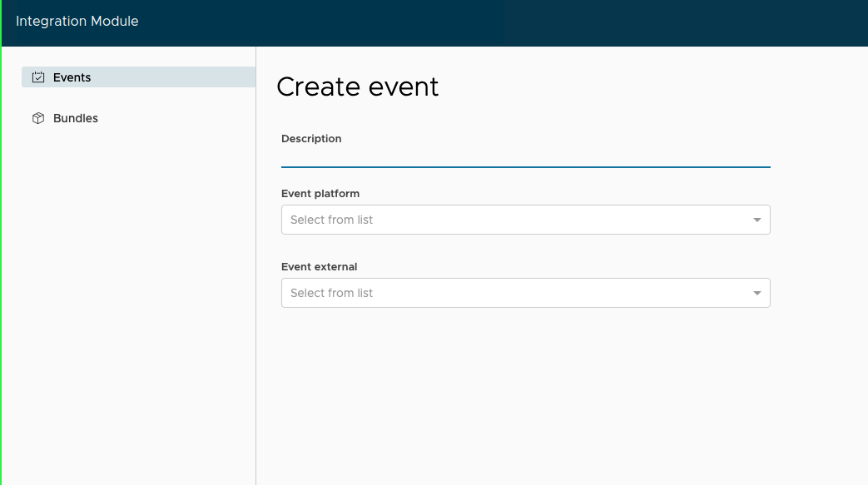
Task: Click the Integration Module header title
Action: tap(77, 22)
